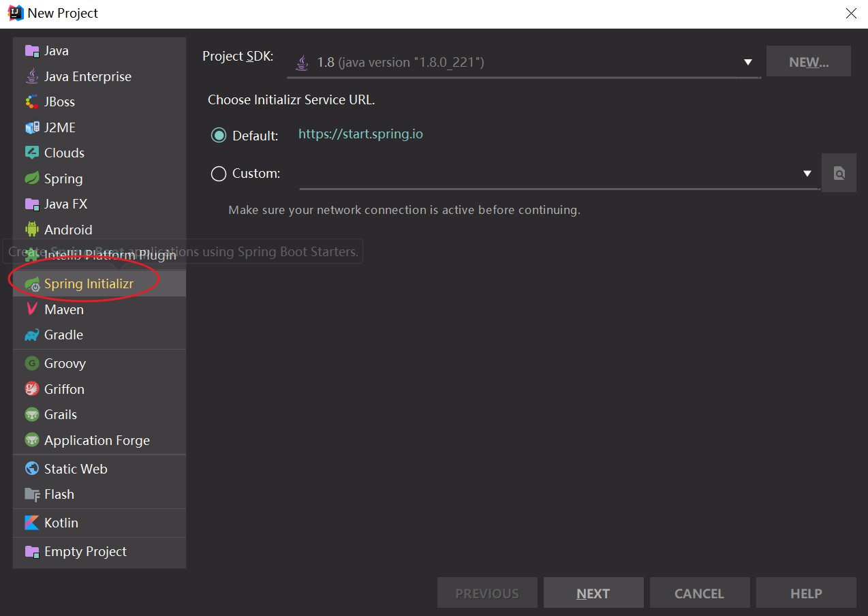This screenshot has width=868, height=616.
Task: Select the Spring Initializr icon
Action: pyautogui.click(x=32, y=284)
